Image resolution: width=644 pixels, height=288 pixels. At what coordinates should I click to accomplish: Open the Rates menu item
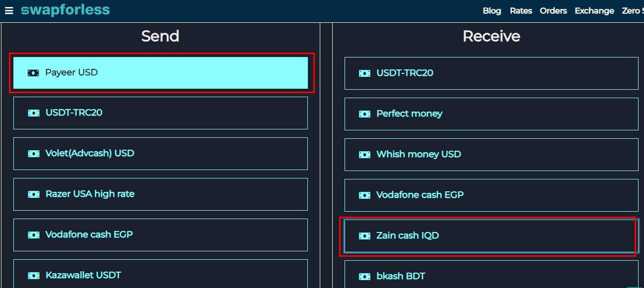pyautogui.click(x=521, y=10)
